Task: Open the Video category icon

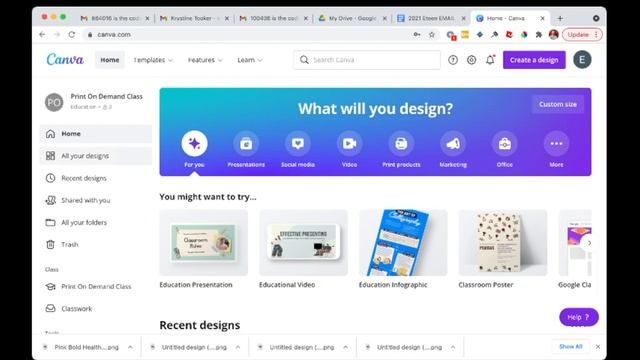Action: tap(349, 144)
